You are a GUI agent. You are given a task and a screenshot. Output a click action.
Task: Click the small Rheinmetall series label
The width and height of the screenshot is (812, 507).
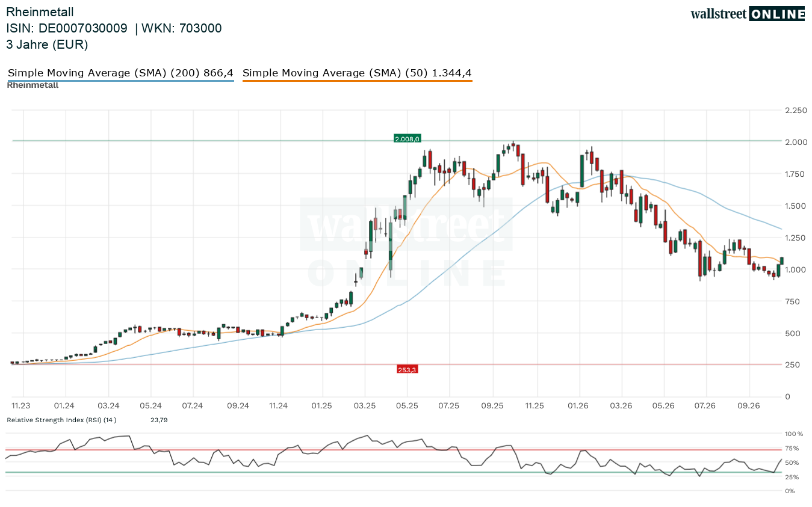(33, 85)
